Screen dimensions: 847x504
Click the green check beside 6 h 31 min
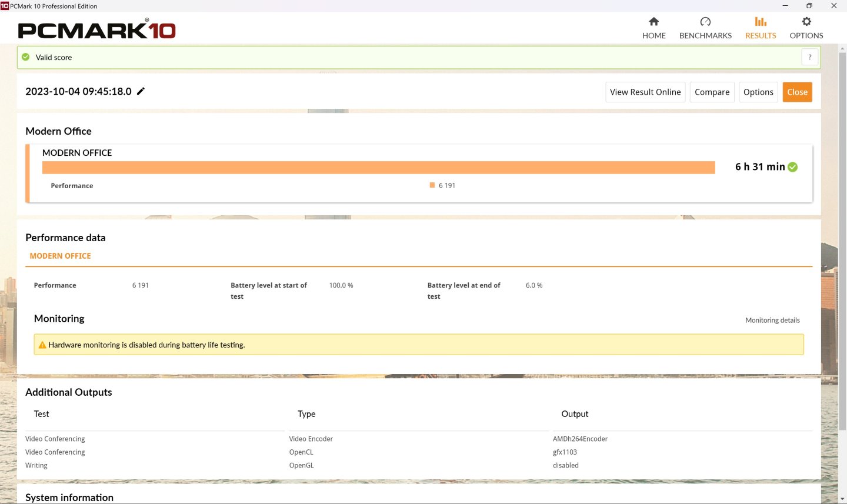[793, 167]
